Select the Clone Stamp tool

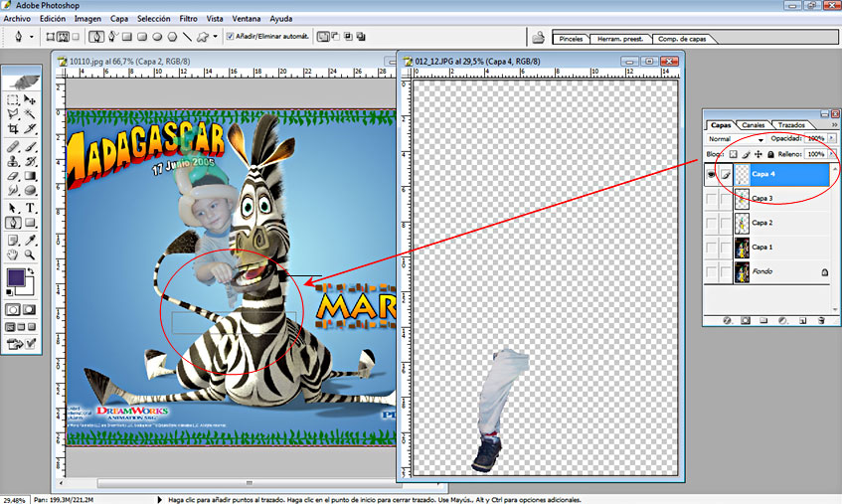12,161
